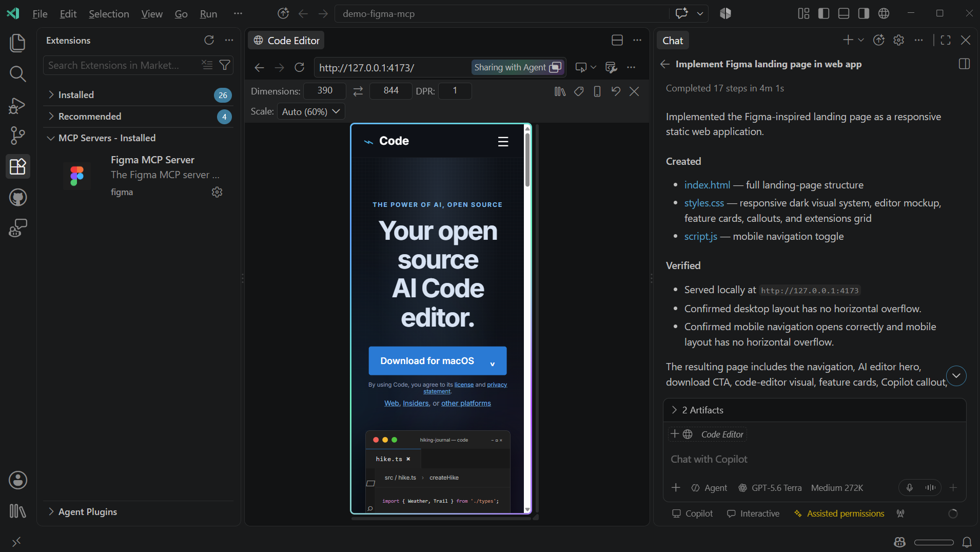980x552 pixels.
Task: Open the View menu
Action: [152, 14]
